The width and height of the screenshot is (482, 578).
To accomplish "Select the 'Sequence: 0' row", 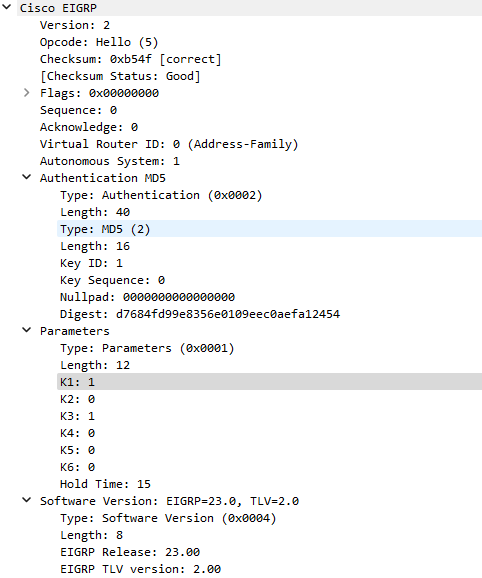I will 78,110.
